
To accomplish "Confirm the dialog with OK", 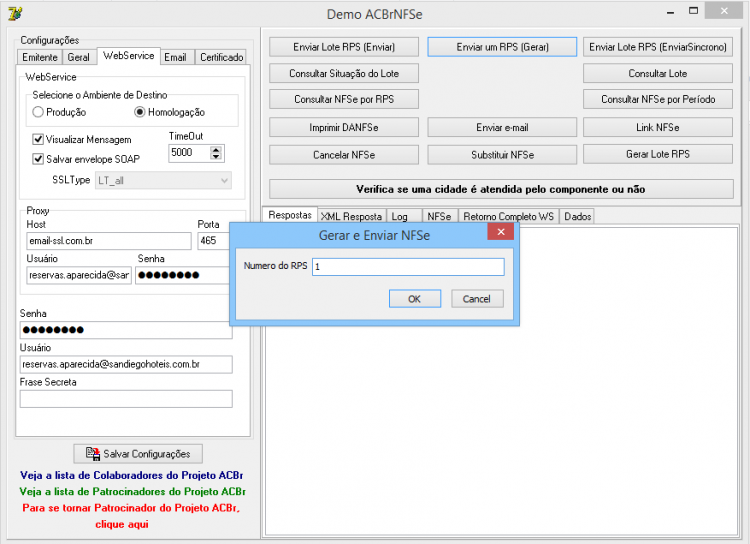I will pyautogui.click(x=415, y=299).
